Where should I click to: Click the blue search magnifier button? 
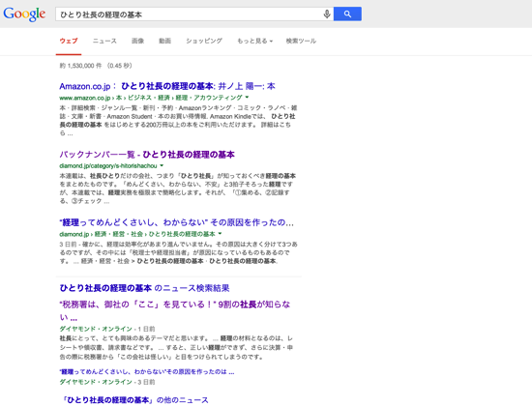[x=347, y=14]
